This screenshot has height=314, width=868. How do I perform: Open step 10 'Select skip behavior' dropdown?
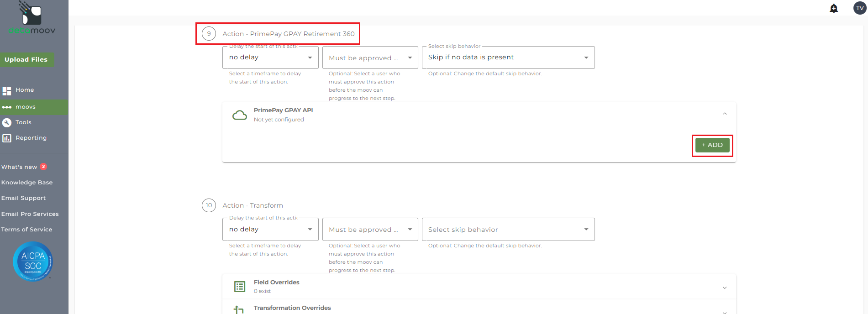[x=508, y=230]
